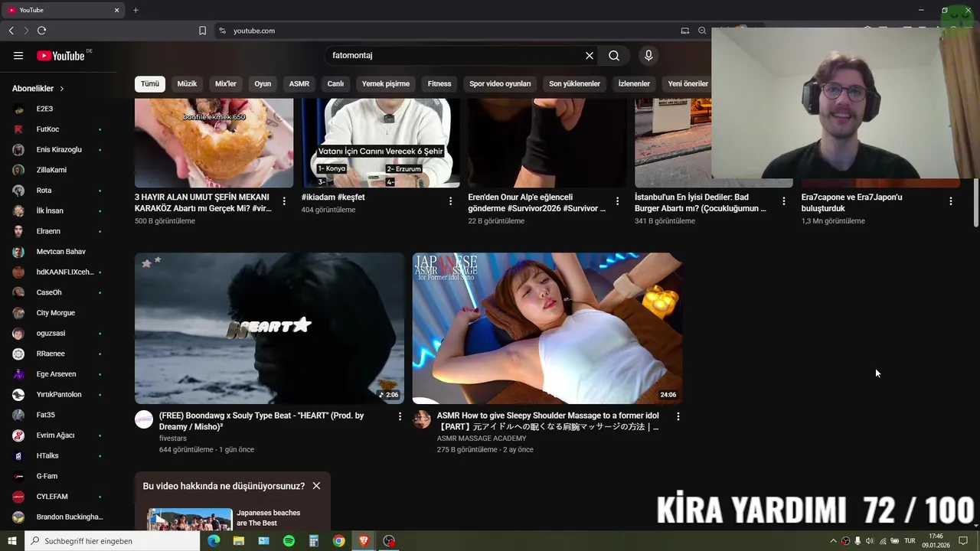
Task: Select the Mix'ler filter chip
Action: coord(226,83)
